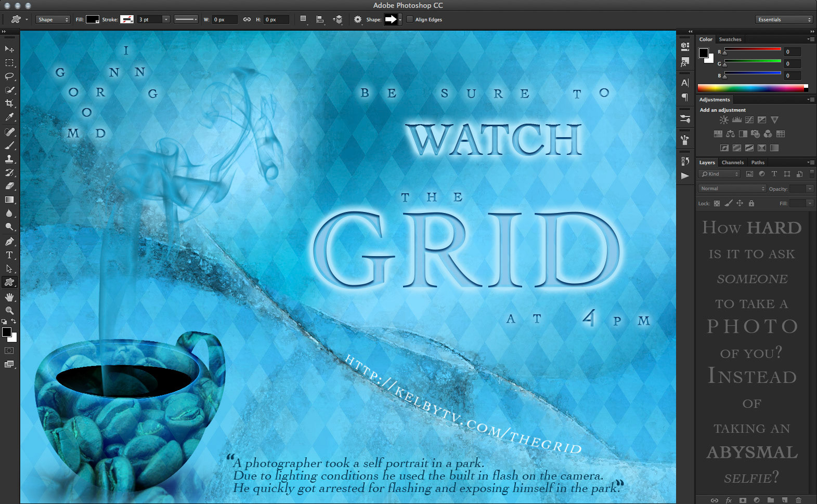
Task: Select the Crop tool
Action: 9,103
